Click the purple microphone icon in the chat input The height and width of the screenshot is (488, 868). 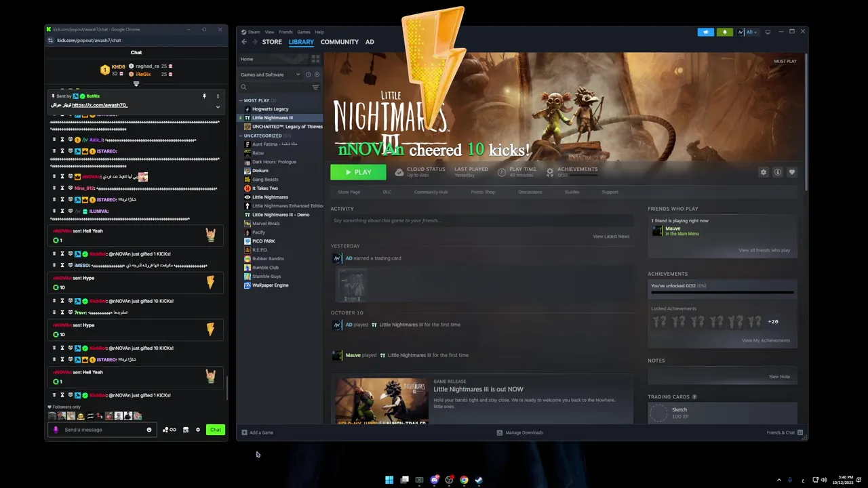coord(56,430)
